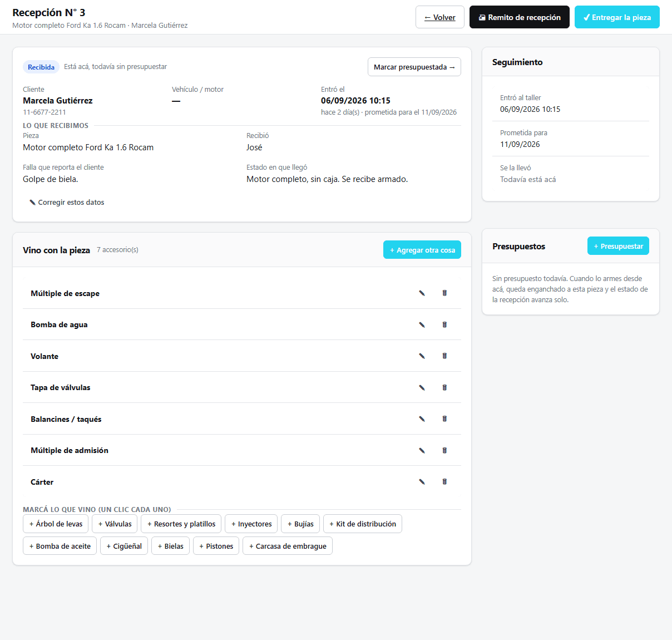Add Árbol de levas accessory chip

pyautogui.click(x=56, y=524)
